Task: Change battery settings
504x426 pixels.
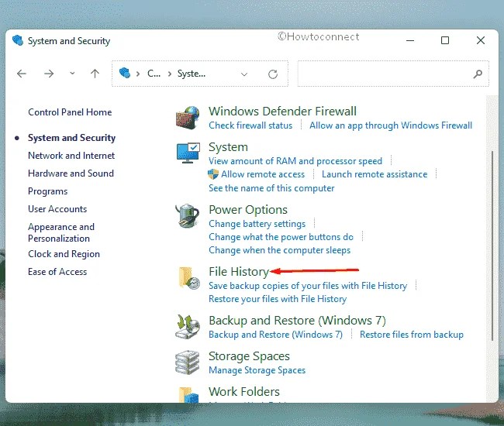Action: (x=257, y=224)
